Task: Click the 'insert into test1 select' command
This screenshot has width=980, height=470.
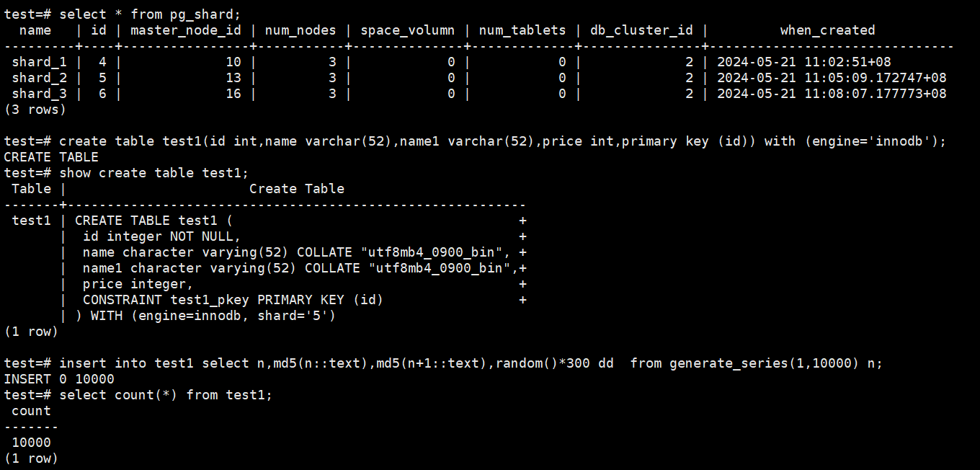Action: click(471, 363)
